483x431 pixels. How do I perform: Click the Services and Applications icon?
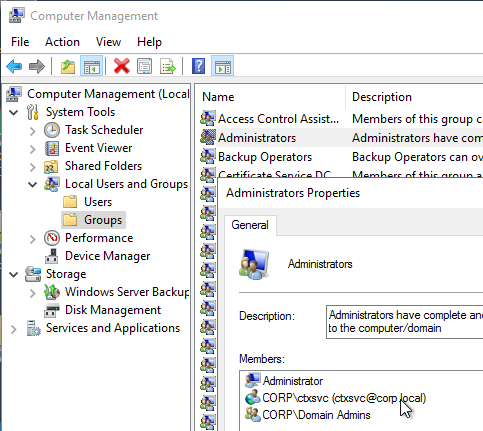(33, 328)
